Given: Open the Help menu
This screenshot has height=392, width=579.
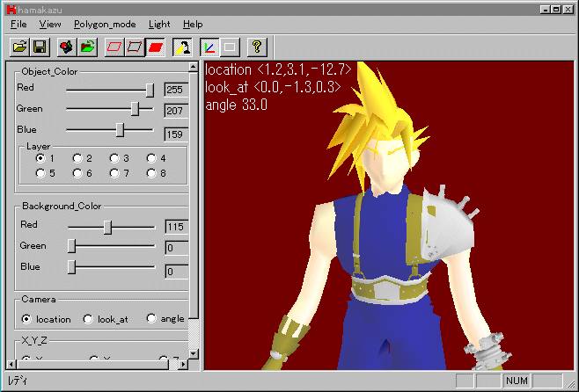Looking at the screenshot, I should pyautogui.click(x=193, y=25).
